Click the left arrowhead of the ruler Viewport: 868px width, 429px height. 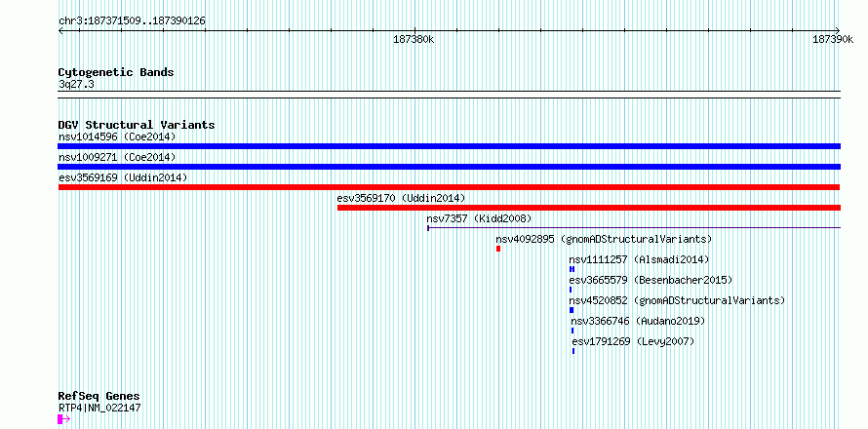[60, 30]
